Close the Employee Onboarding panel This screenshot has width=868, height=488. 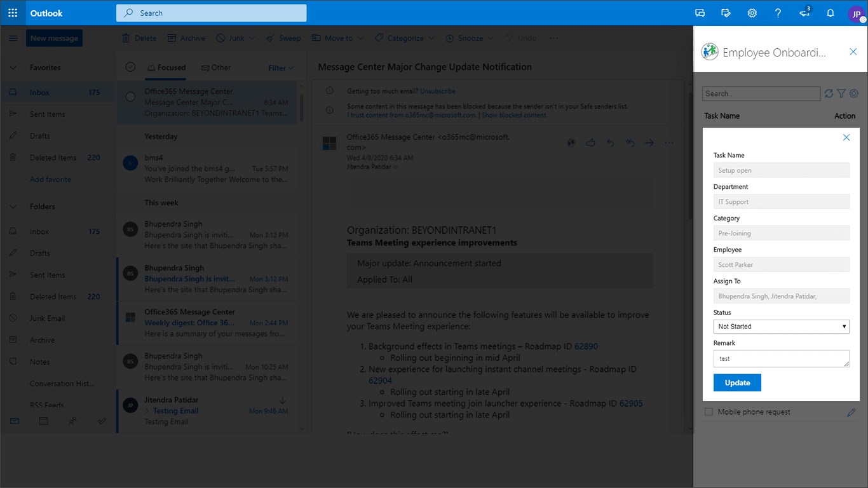(x=853, y=51)
